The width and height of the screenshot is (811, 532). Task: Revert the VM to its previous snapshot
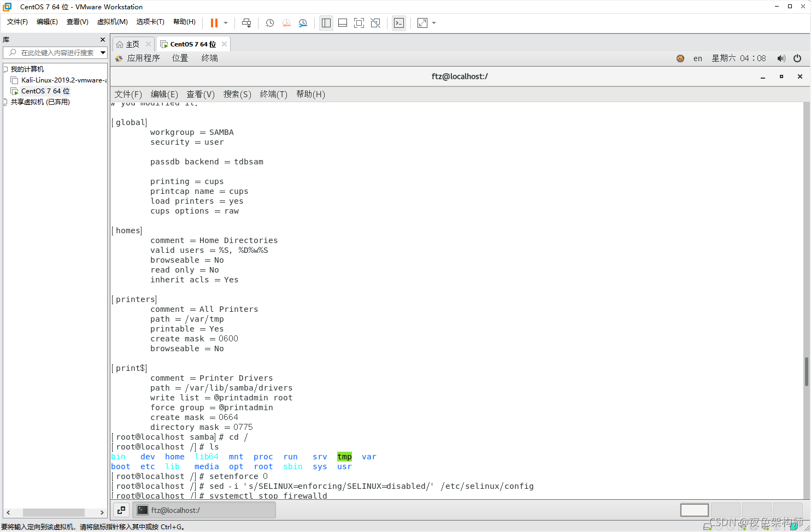[286, 23]
